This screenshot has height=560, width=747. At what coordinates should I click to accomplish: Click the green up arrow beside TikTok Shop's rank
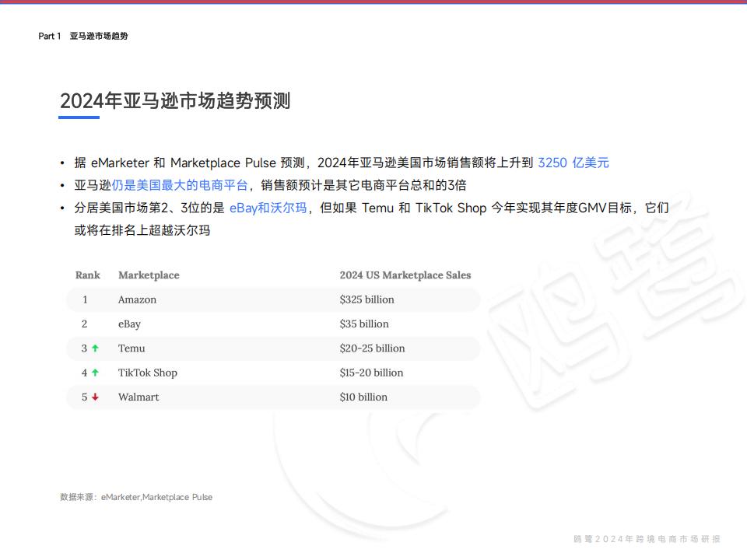pyautogui.click(x=95, y=373)
